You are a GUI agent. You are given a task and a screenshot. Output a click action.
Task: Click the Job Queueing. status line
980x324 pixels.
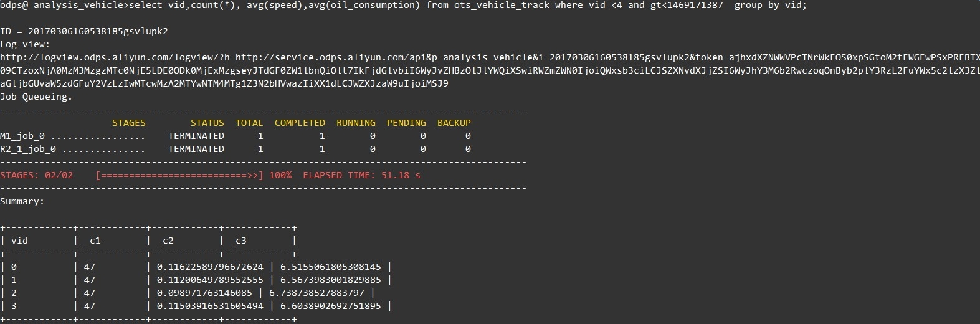click(36, 97)
